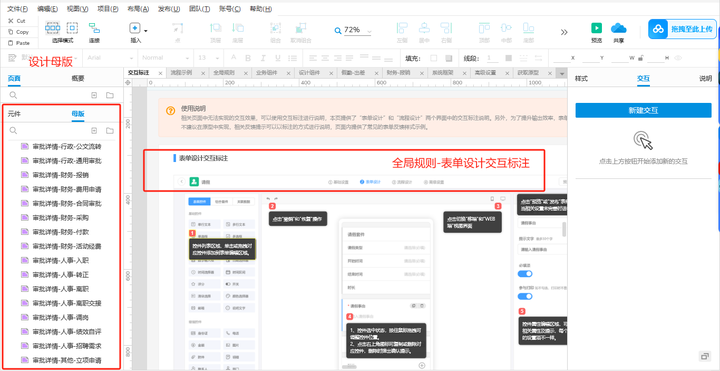Activate the 连接 connector tool
Screen dimensions: 720x371
click(95, 28)
